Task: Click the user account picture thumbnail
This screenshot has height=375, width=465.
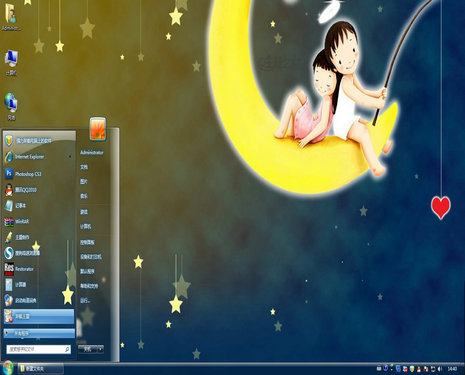Action: pos(98,129)
